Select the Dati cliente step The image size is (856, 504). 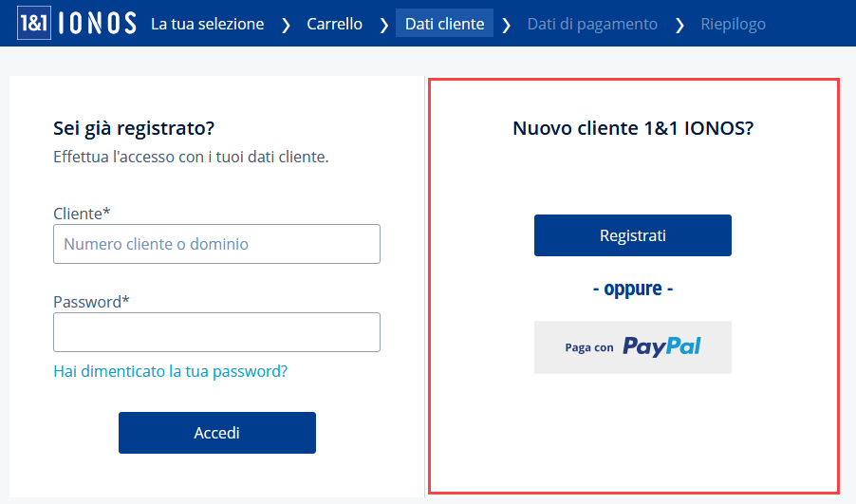click(x=444, y=24)
